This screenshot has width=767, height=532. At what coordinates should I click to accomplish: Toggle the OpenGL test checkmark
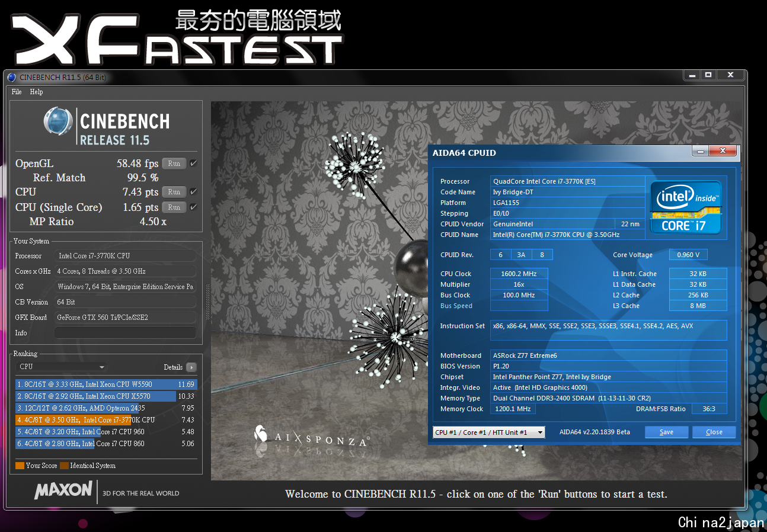click(193, 164)
